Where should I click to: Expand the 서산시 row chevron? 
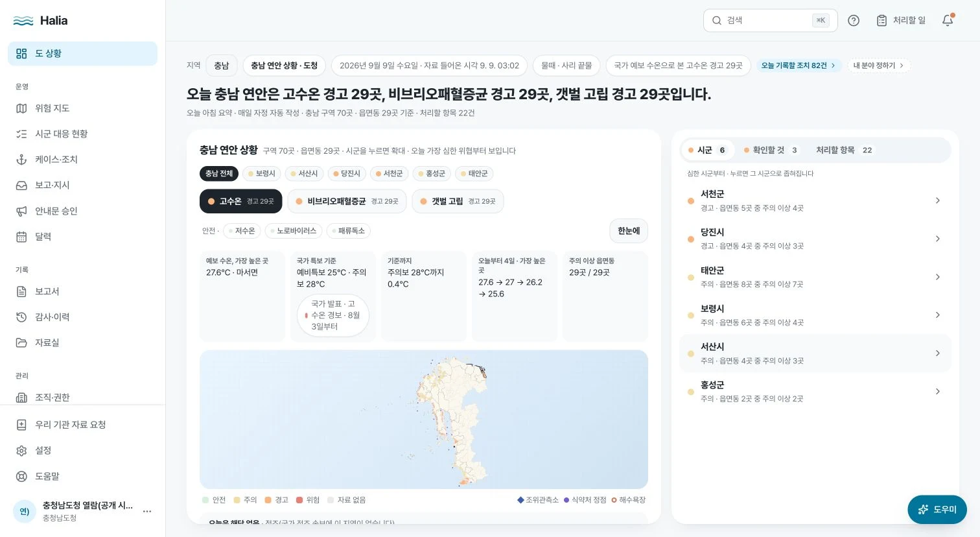pyautogui.click(x=937, y=353)
